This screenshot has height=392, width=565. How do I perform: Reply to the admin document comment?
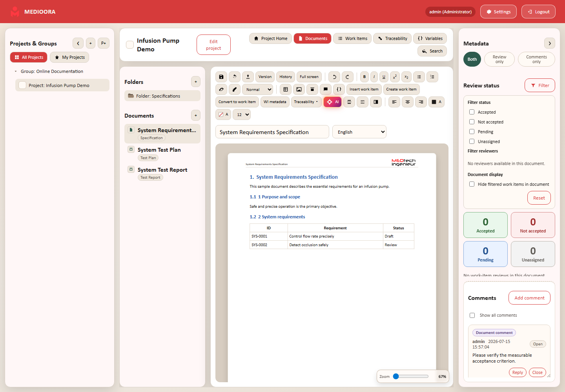518,372
